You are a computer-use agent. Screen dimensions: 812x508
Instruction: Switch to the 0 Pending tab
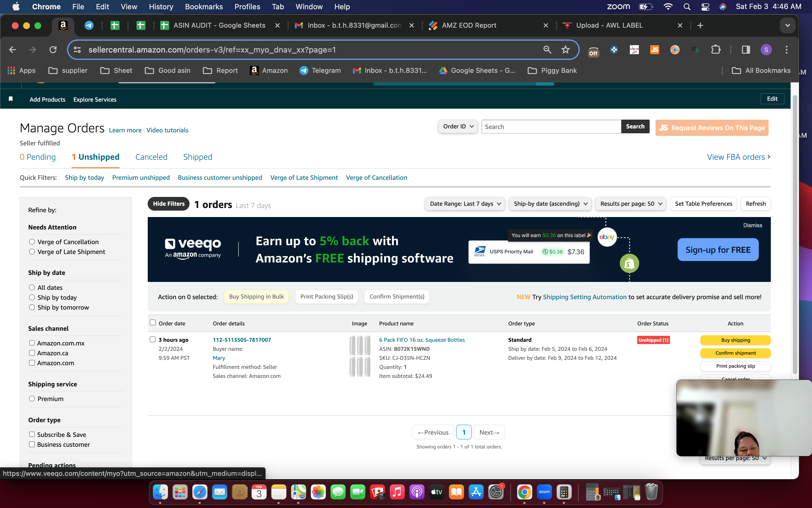37,157
